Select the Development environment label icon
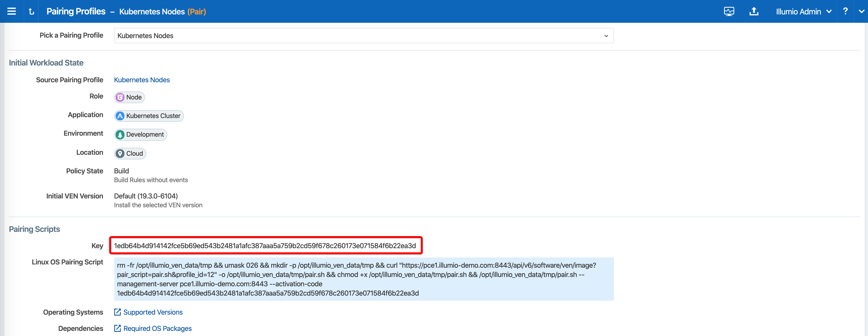This screenshot has width=868, height=336. tap(121, 134)
